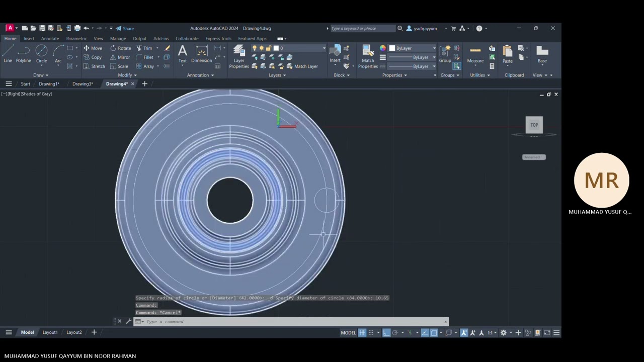Click the keyword search field

[362, 28]
